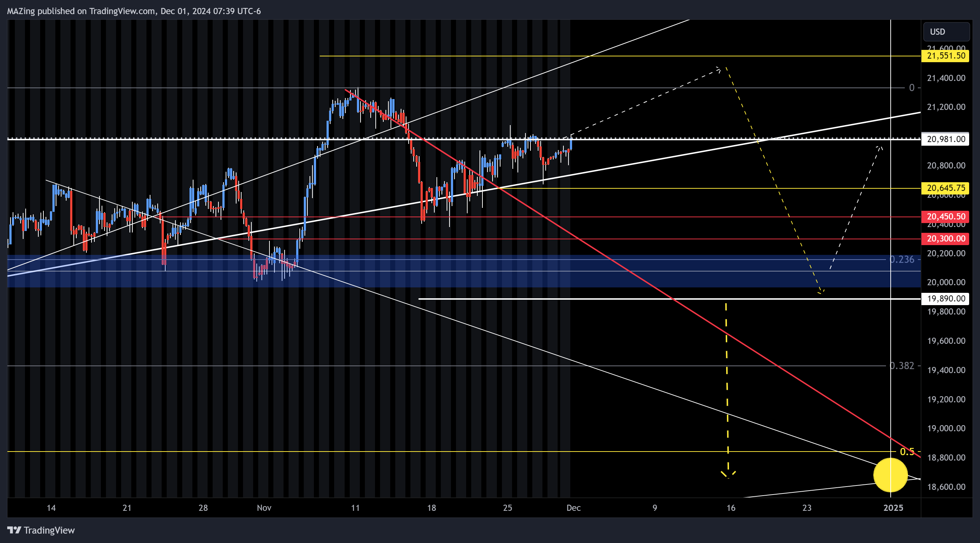Click the 21,551.50 yellow price label

coord(946,56)
